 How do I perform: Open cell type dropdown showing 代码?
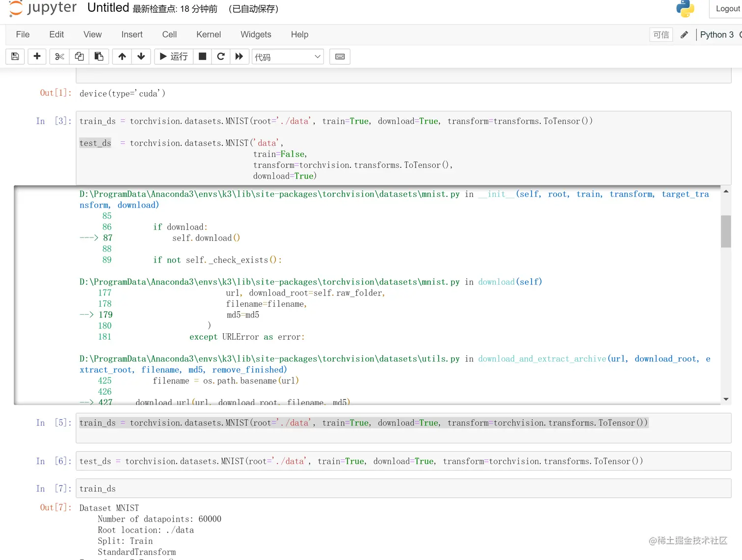[288, 57]
